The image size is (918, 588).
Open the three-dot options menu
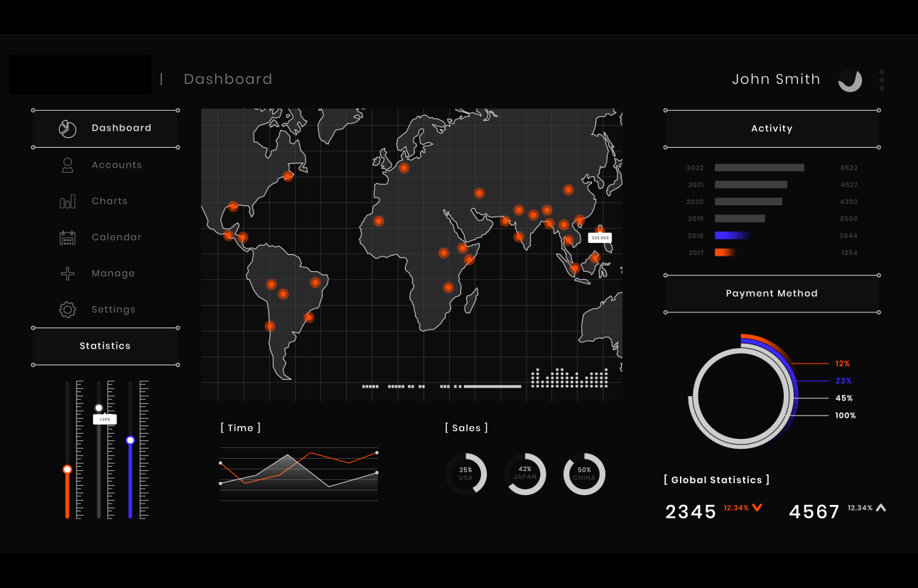pos(882,80)
